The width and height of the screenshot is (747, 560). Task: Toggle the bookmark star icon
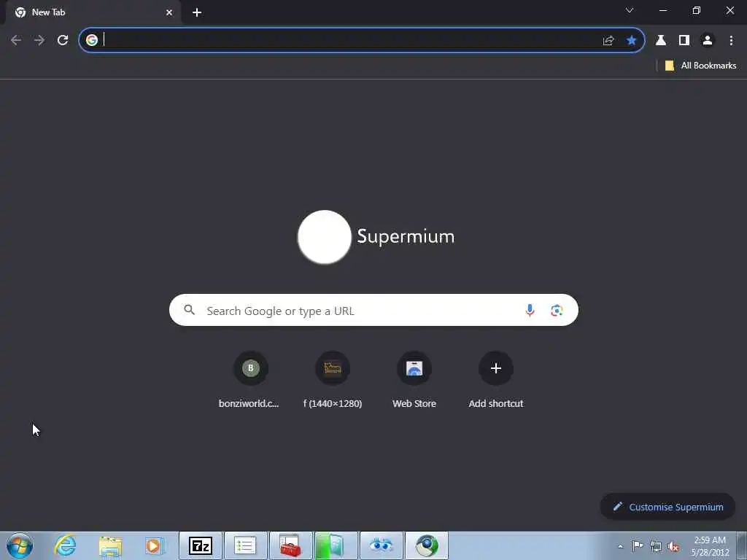[x=631, y=41]
